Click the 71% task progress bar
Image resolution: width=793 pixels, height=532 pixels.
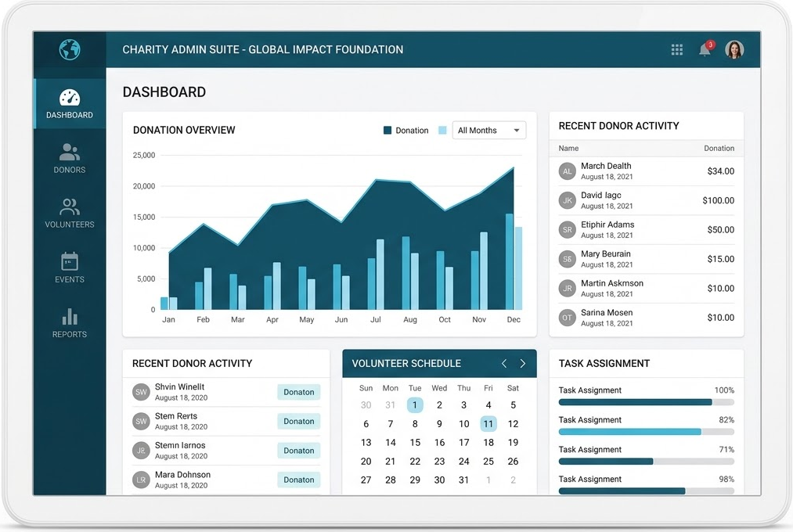click(x=647, y=462)
